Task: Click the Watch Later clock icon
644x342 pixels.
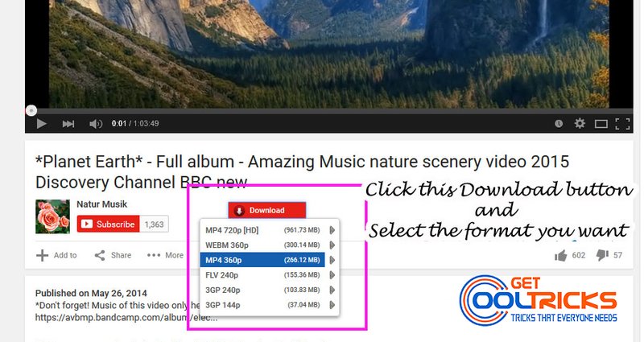Action: (559, 124)
